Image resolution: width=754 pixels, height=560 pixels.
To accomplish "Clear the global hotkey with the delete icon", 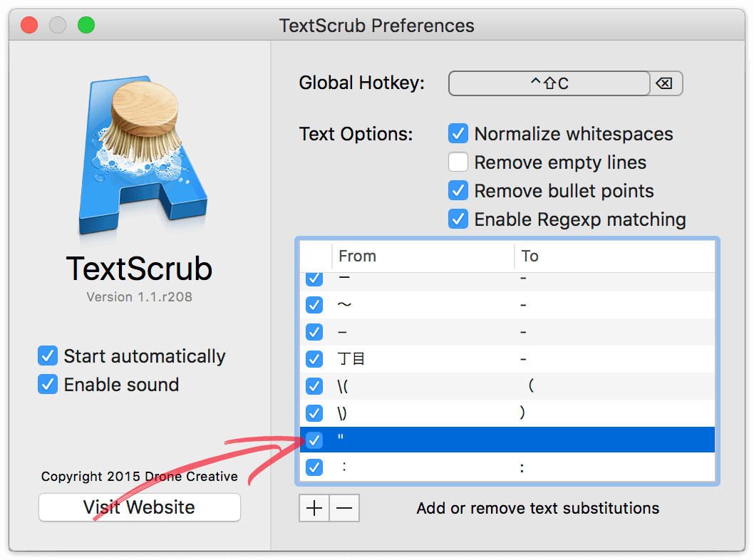I will 664,83.
